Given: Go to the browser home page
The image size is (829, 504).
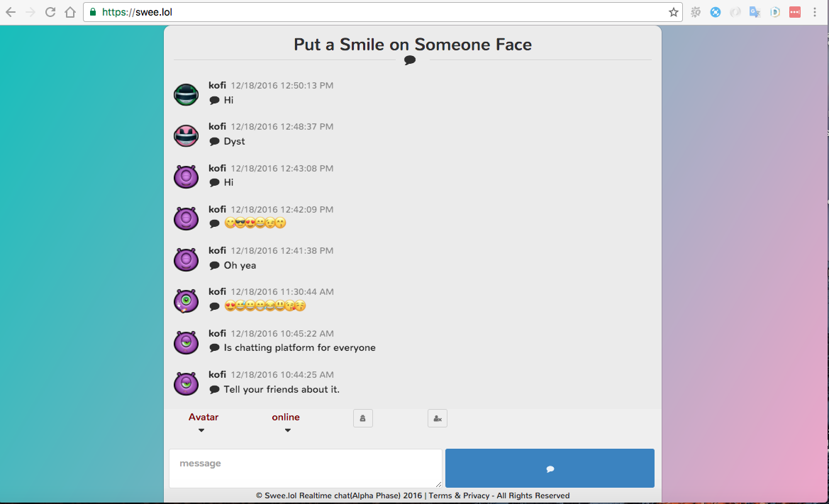Looking at the screenshot, I should coord(70,12).
